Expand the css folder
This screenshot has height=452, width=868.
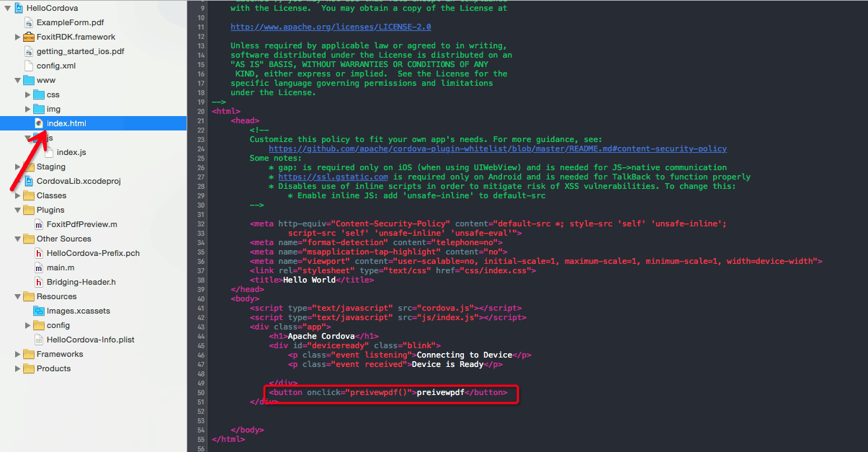(x=28, y=94)
